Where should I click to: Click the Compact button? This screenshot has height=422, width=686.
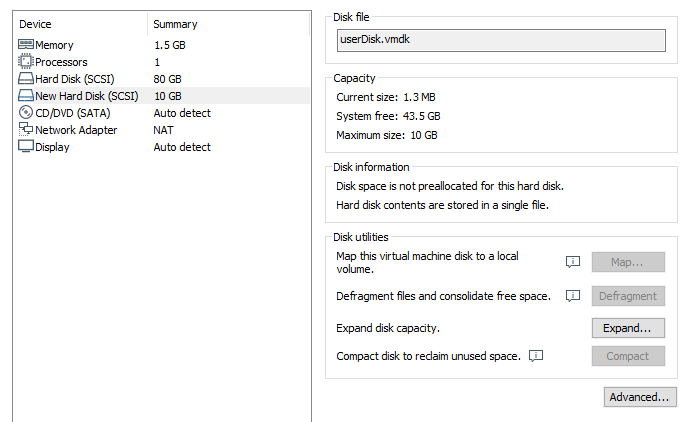[628, 356]
